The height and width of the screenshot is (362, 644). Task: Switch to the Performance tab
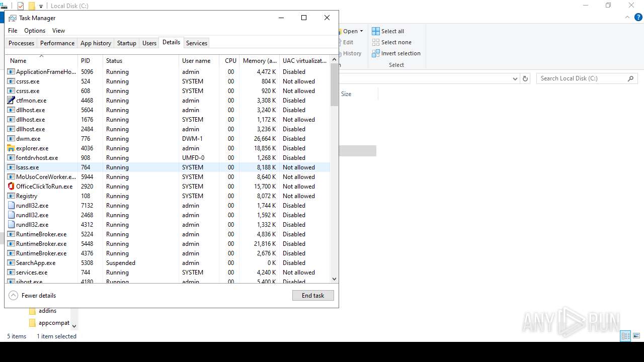57,43
